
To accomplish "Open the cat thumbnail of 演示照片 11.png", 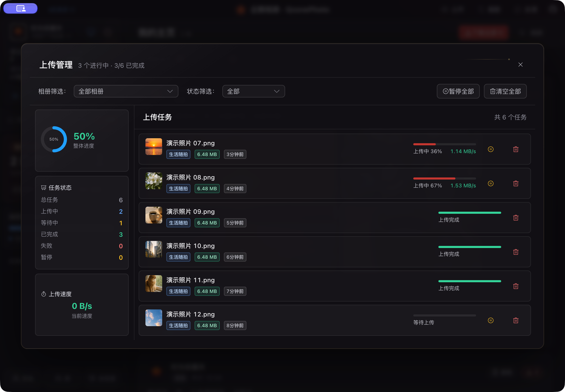I will pyautogui.click(x=154, y=284).
